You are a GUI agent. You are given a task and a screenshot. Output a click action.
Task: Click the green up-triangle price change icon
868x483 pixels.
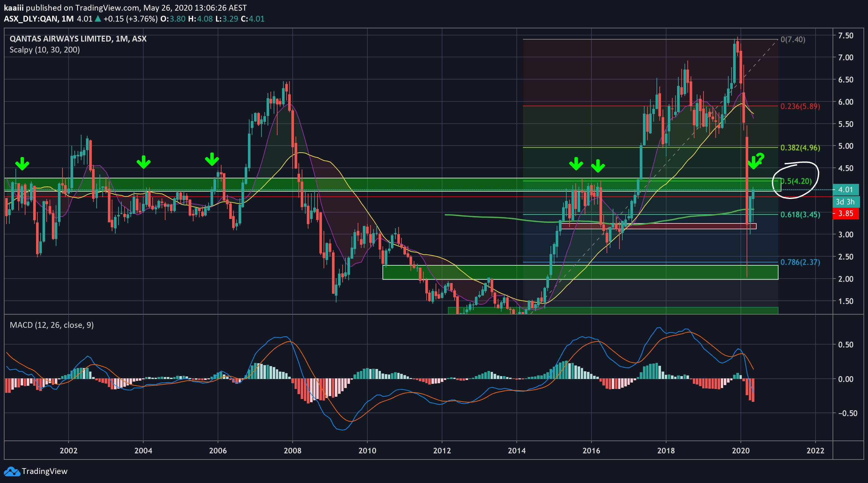[x=98, y=19]
